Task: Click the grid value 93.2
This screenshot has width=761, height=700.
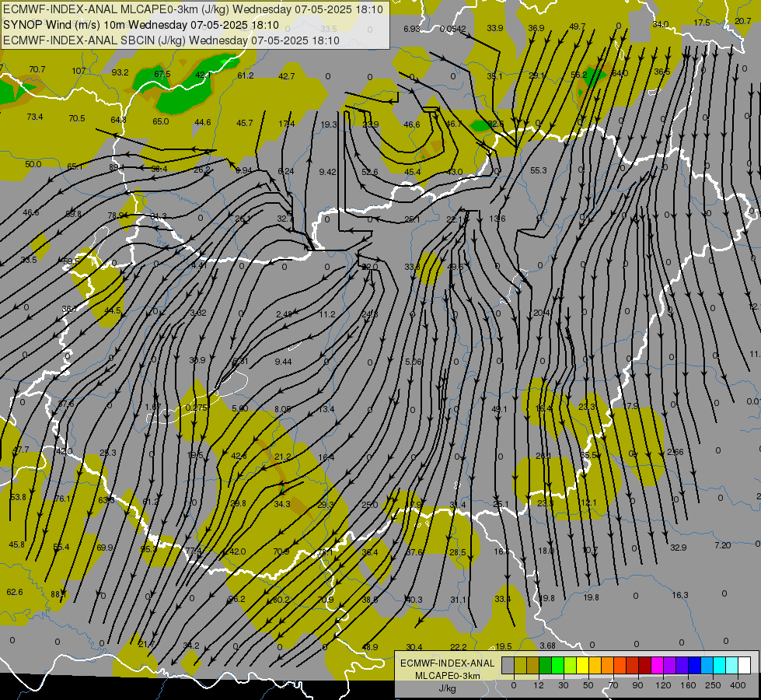Action: (x=120, y=72)
